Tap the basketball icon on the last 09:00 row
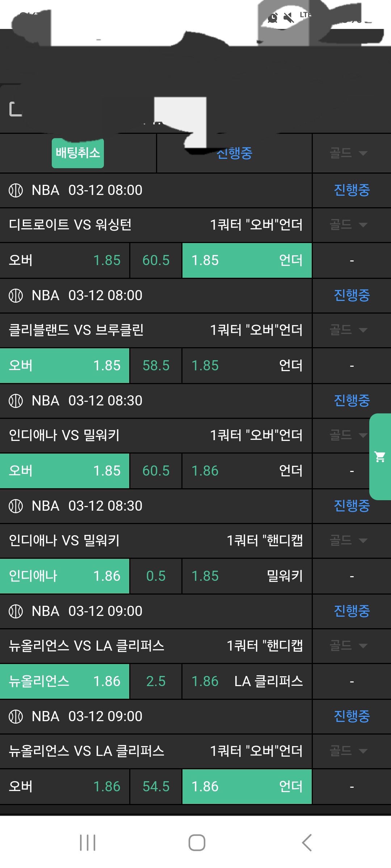This screenshot has width=391, height=868. [x=16, y=716]
